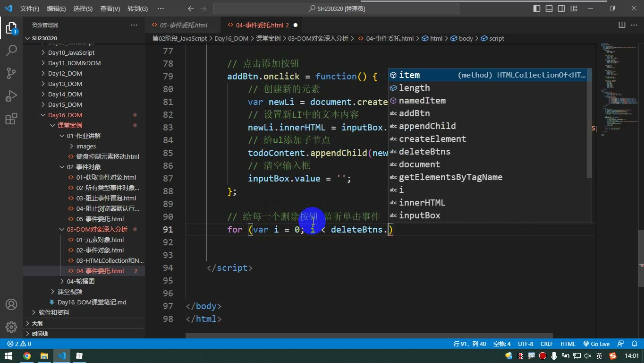The height and width of the screenshot is (363, 644).
Task: Click Go Live in status bar
Action: pos(596,344)
